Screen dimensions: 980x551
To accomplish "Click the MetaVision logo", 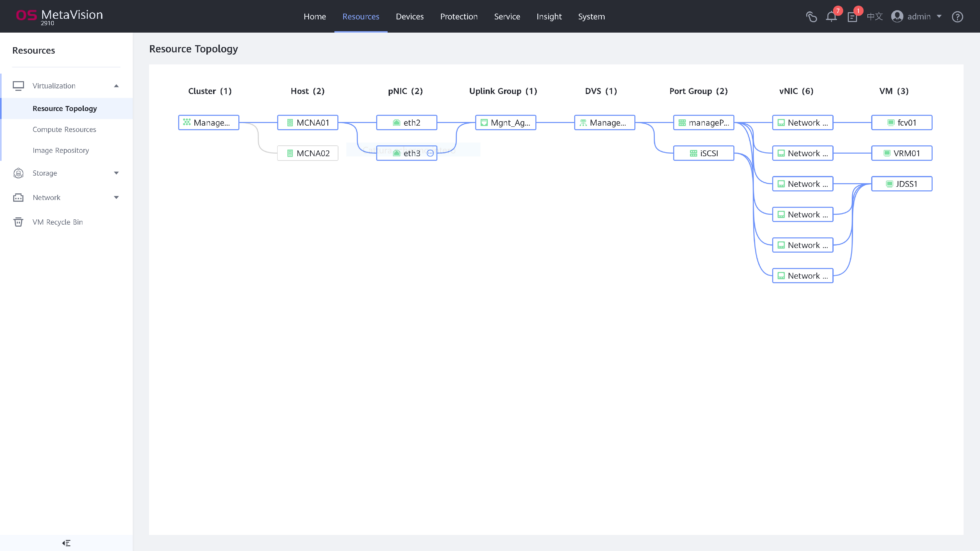I will (x=59, y=16).
